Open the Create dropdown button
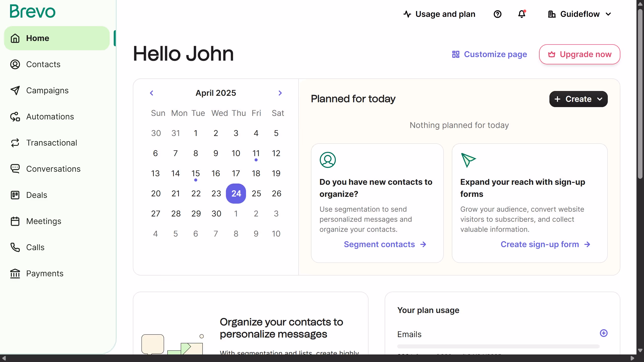The height and width of the screenshot is (362, 644). [x=578, y=99]
